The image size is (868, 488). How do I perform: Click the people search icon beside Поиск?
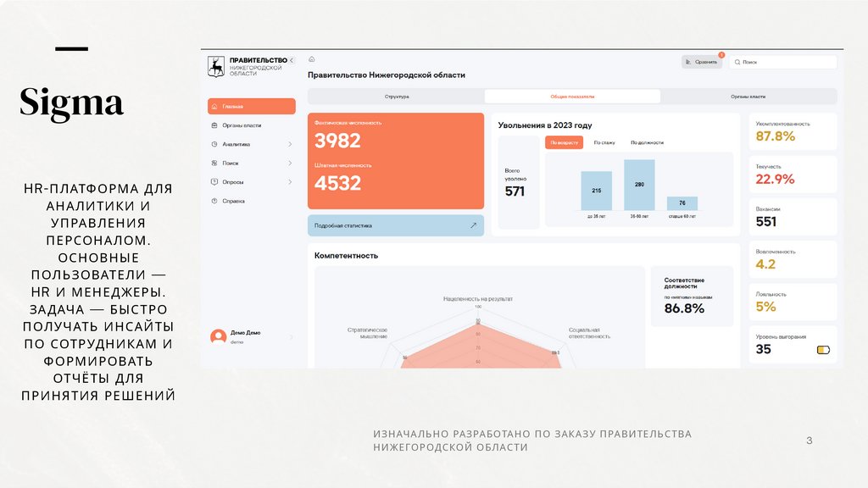pos(214,164)
